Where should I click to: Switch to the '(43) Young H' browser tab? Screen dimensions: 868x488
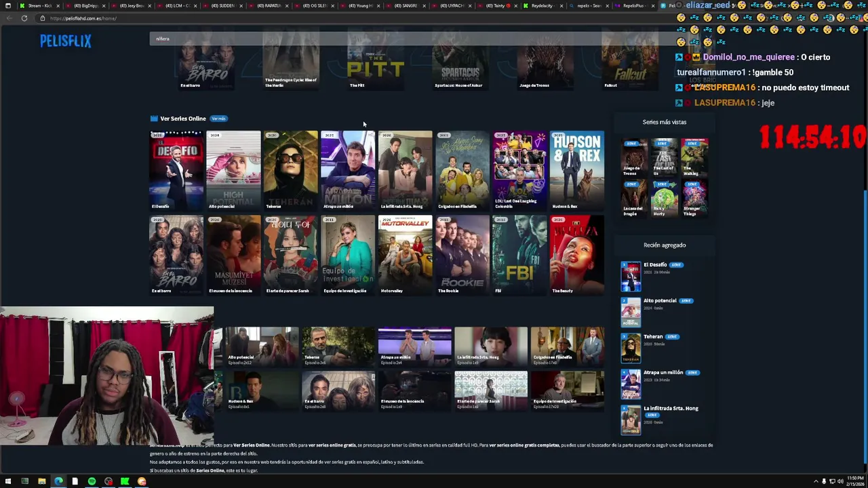(361, 5)
